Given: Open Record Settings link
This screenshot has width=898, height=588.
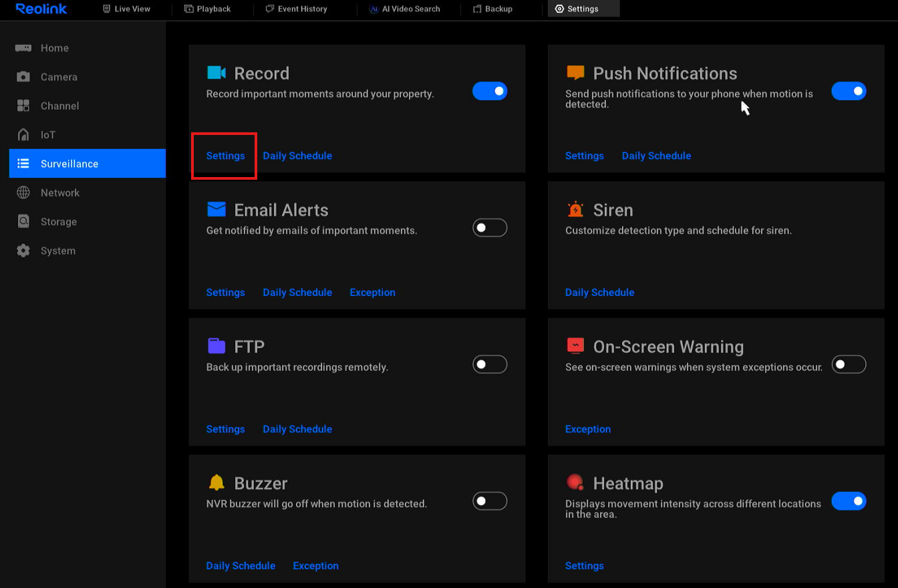Looking at the screenshot, I should pyautogui.click(x=225, y=156).
